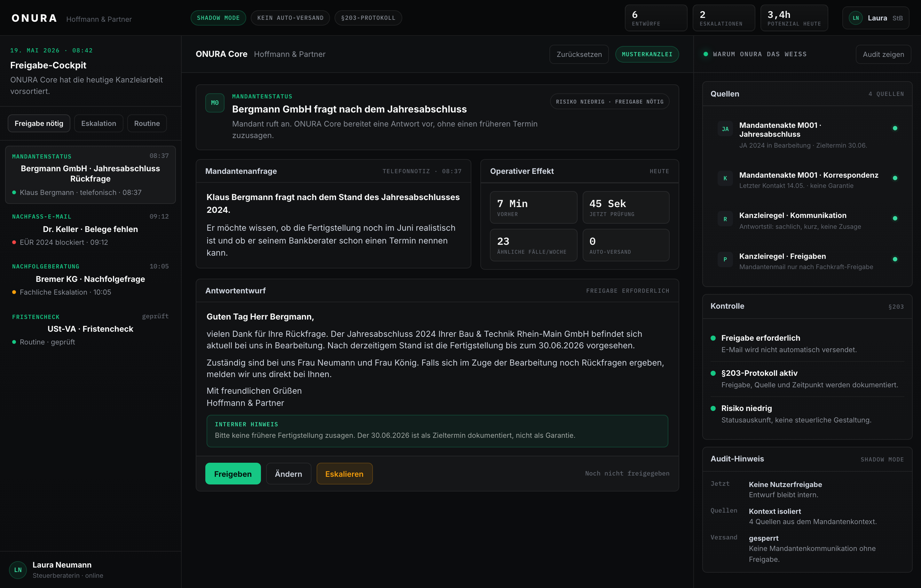
Task: Click the Kontext isoliert audit entry
Action: [807, 516]
